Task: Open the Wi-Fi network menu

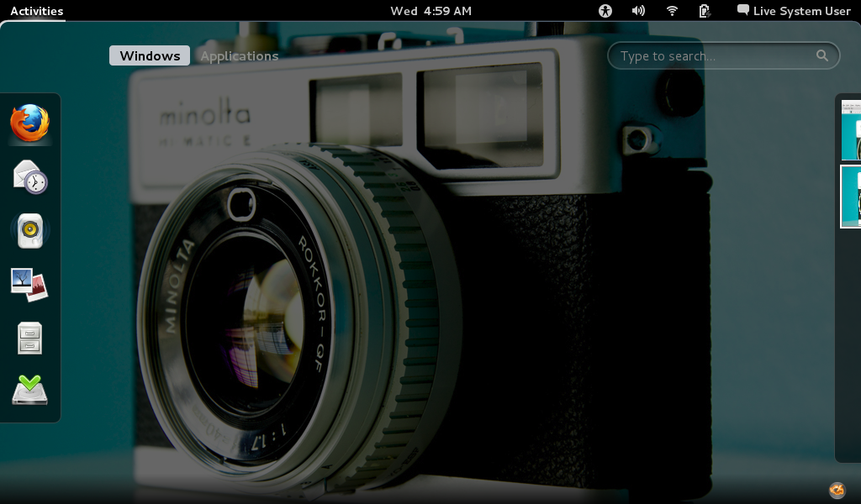Action: tap(672, 11)
